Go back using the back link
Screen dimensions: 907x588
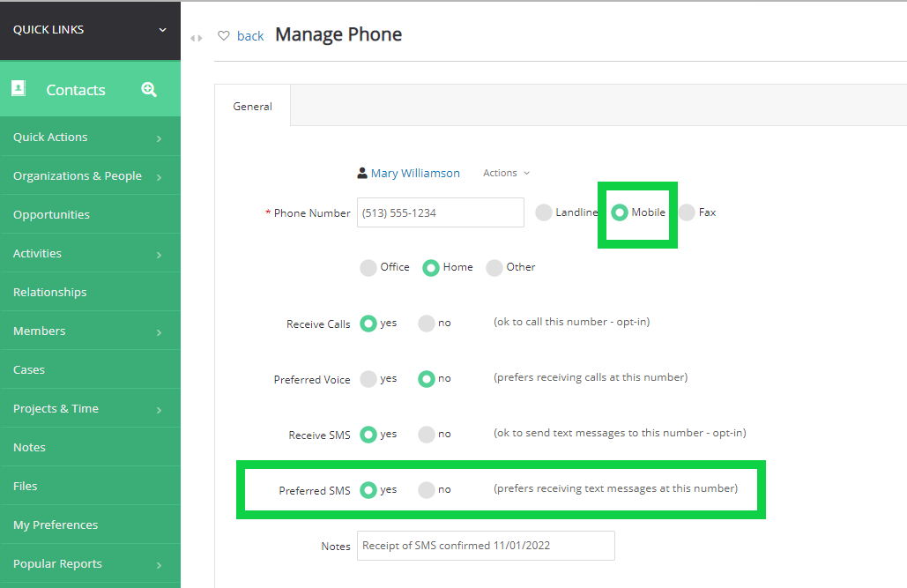[x=250, y=36]
